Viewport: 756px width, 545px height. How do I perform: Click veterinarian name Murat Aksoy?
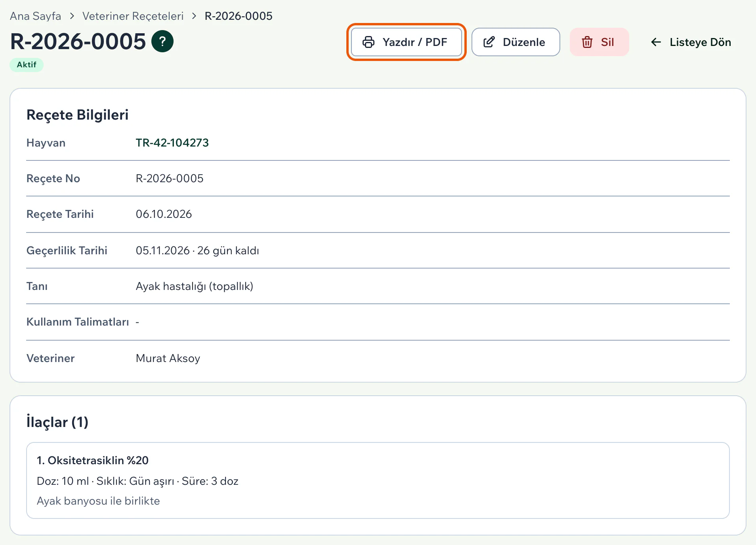coord(168,358)
